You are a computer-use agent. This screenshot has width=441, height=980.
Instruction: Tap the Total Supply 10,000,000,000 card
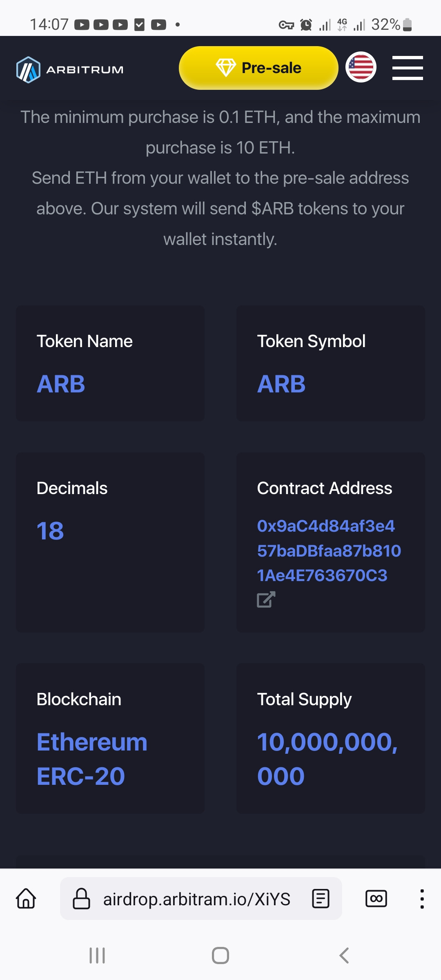(x=331, y=738)
